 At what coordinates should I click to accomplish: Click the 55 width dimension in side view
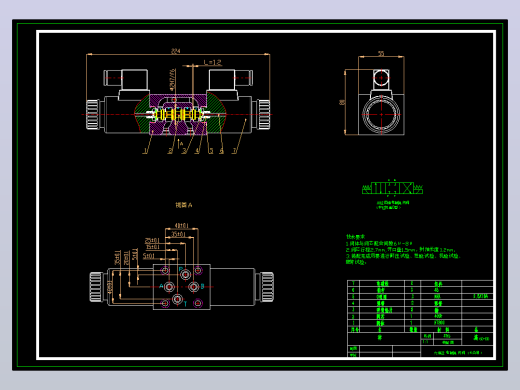pyautogui.click(x=381, y=53)
